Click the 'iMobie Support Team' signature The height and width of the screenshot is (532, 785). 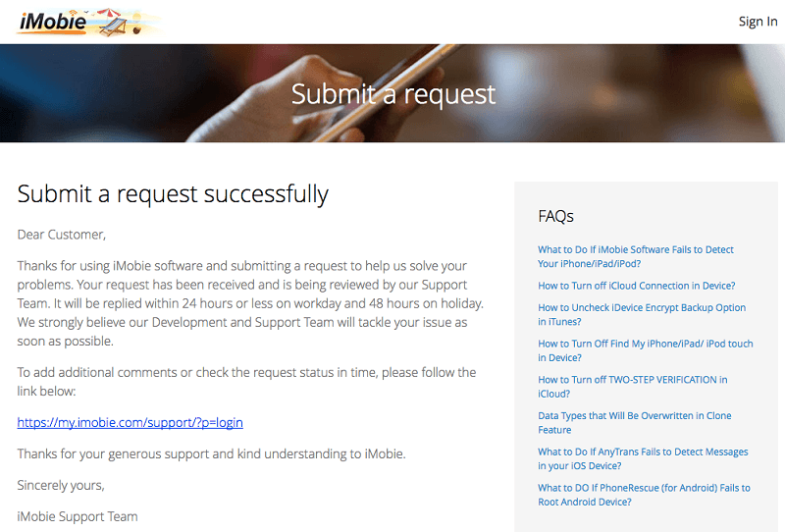coord(78,516)
